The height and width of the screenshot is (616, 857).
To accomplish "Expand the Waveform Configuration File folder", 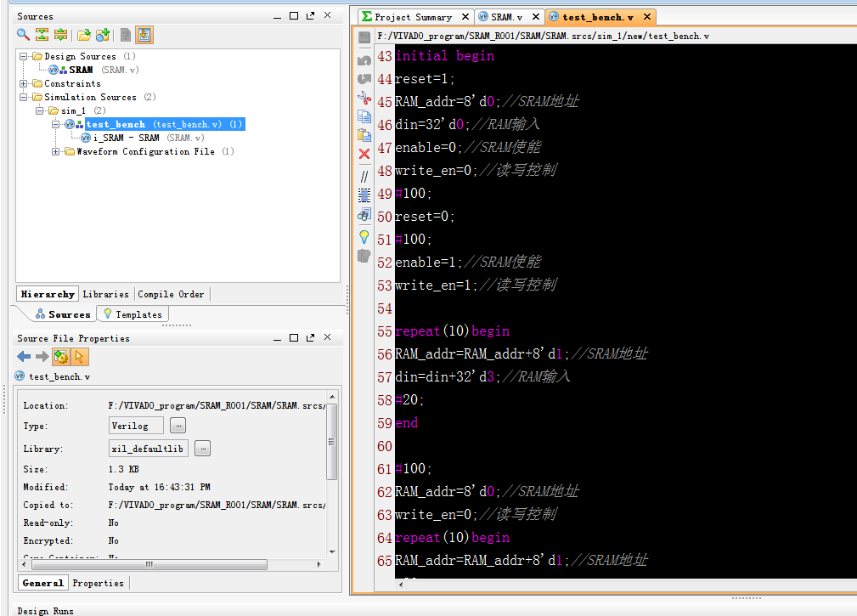I will coord(56,151).
